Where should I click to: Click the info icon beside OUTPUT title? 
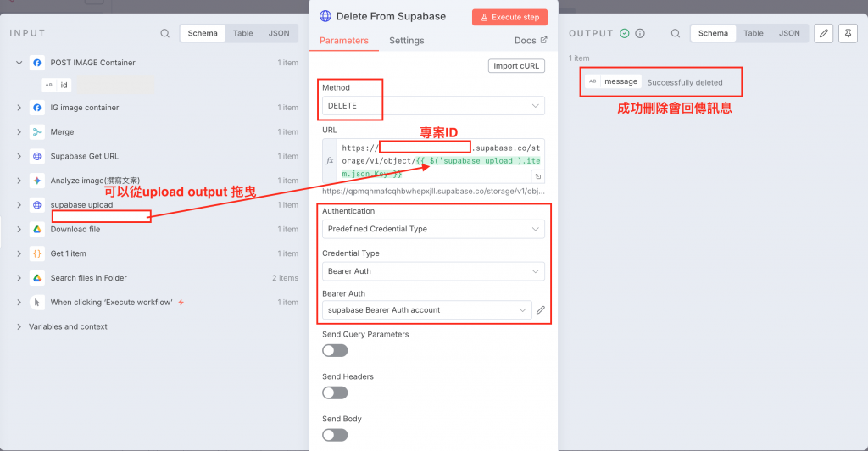(x=640, y=33)
